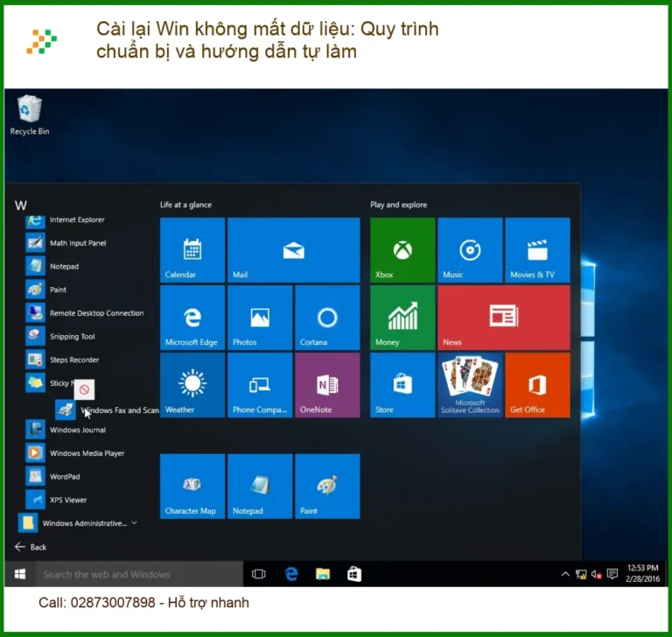Expand the Windows Administrative folder
Image resolution: width=672 pixels, height=637 pixels.
[78, 523]
